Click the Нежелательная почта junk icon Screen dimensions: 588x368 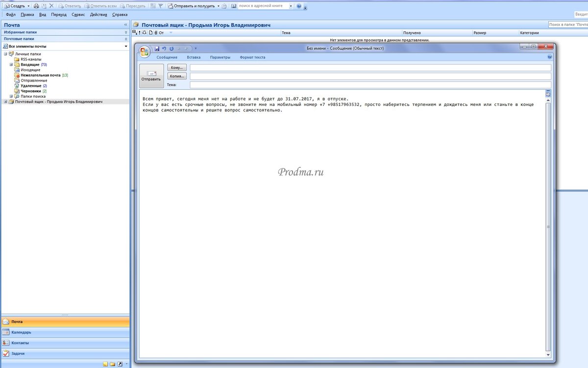pyautogui.click(x=17, y=75)
